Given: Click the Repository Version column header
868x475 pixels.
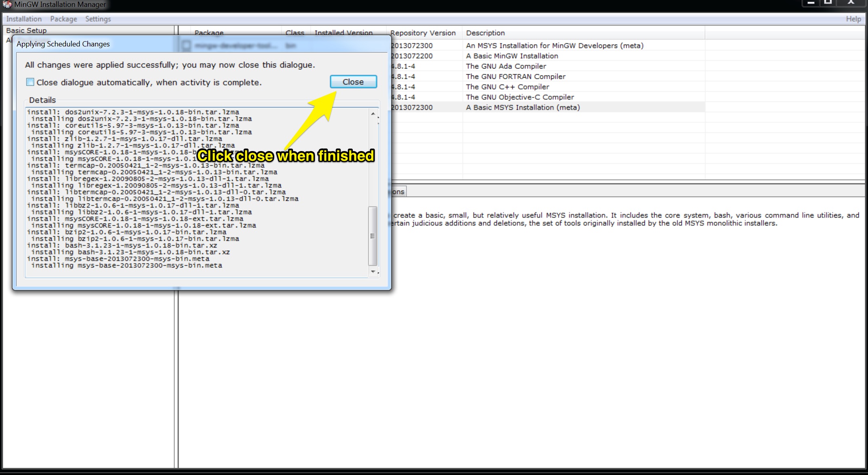Looking at the screenshot, I should coord(423,33).
